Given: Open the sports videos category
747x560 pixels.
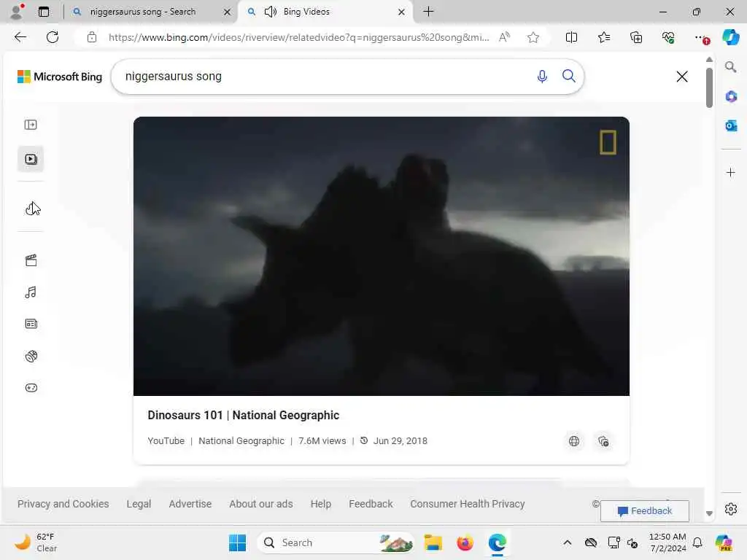Looking at the screenshot, I should click(31, 356).
